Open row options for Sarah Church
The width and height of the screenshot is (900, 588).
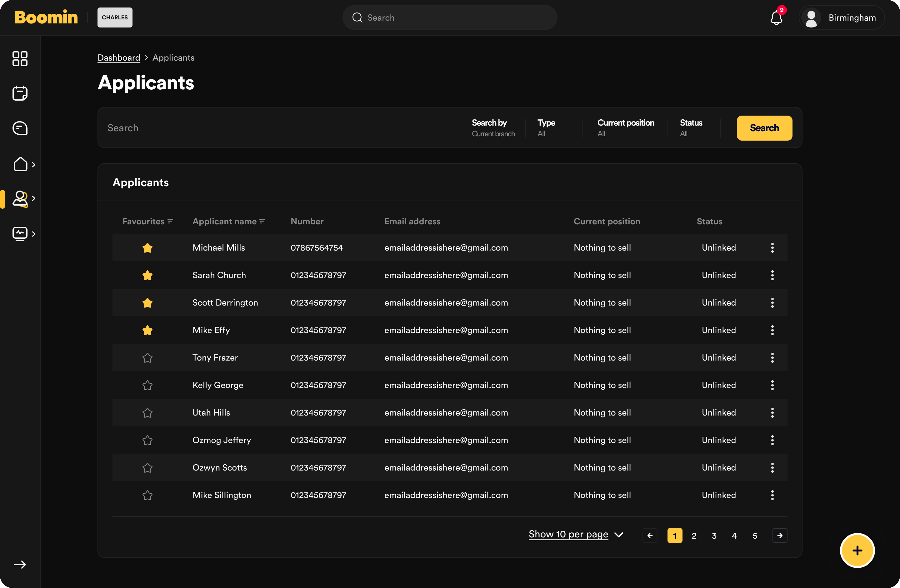(x=772, y=275)
